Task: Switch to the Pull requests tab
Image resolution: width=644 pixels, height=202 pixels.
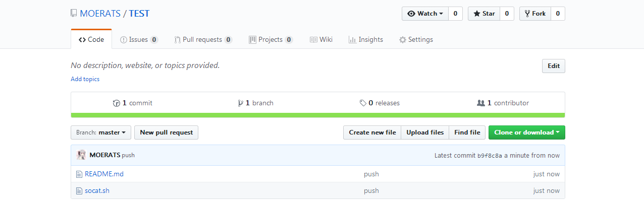Action: [203, 39]
